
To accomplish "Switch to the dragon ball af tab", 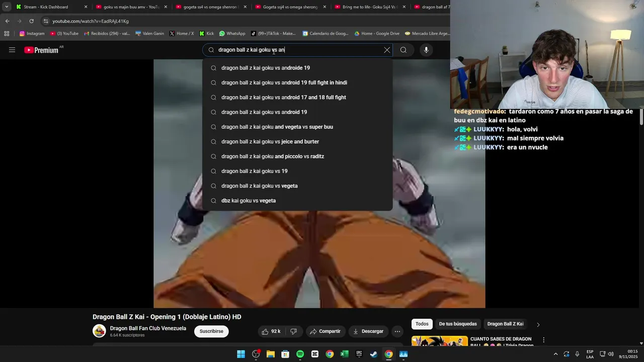I will point(431,7).
